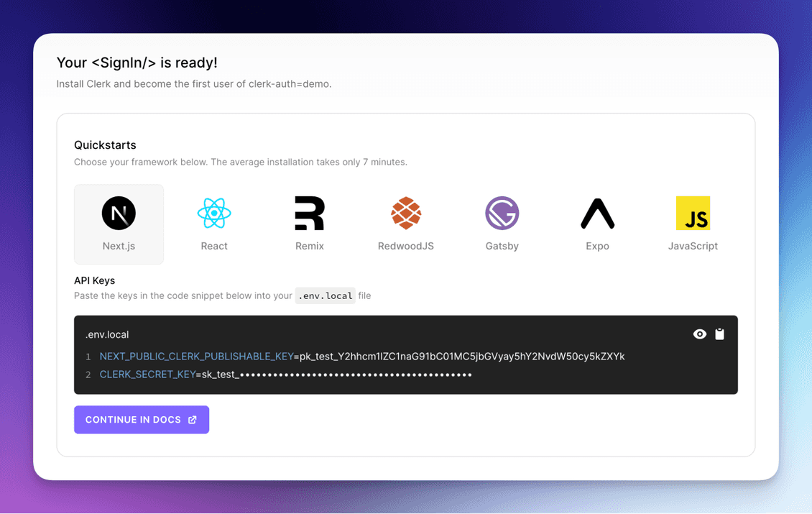Click the .env.local inline code badge

(325, 295)
